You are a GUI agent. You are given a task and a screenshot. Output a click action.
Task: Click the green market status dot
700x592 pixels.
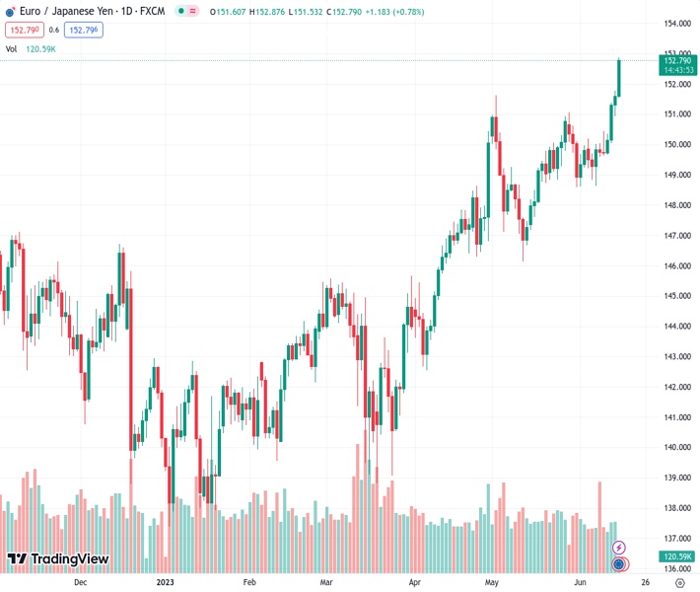point(179,11)
